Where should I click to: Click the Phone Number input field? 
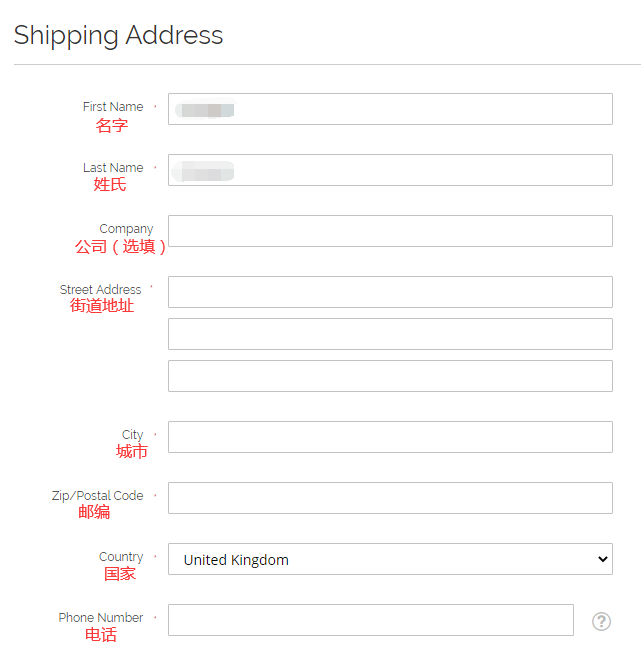click(370, 620)
